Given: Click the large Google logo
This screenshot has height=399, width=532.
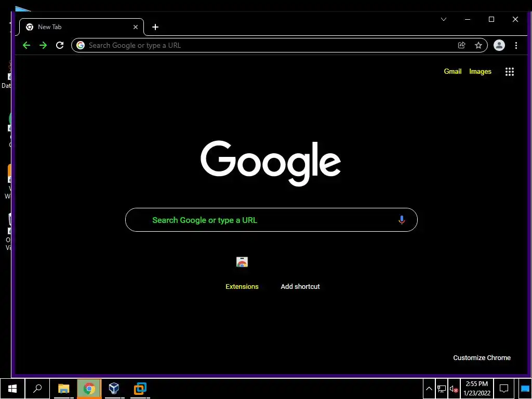Looking at the screenshot, I should 271,163.
